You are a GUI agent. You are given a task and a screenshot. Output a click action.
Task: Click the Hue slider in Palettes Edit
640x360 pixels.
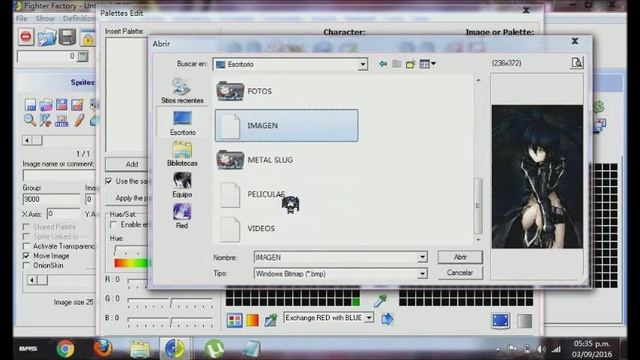pos(131,250)
